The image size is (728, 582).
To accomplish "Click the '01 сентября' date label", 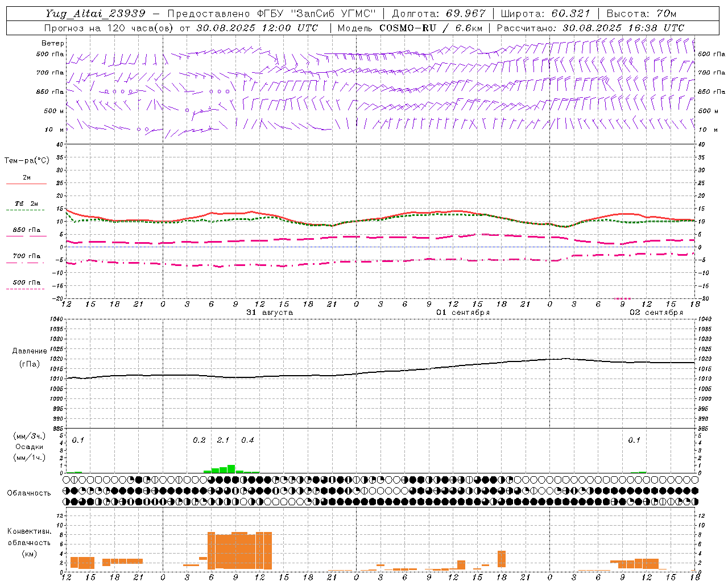I will pos(463,313).
